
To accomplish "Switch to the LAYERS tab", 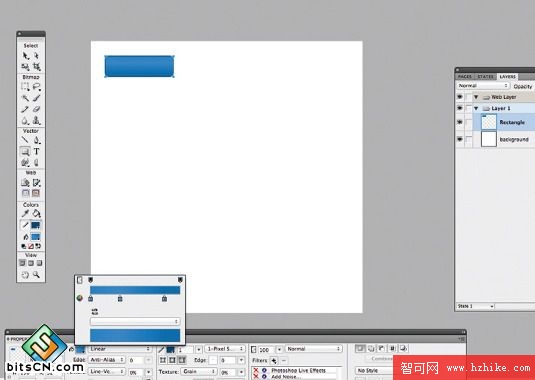I will [507, 77].
